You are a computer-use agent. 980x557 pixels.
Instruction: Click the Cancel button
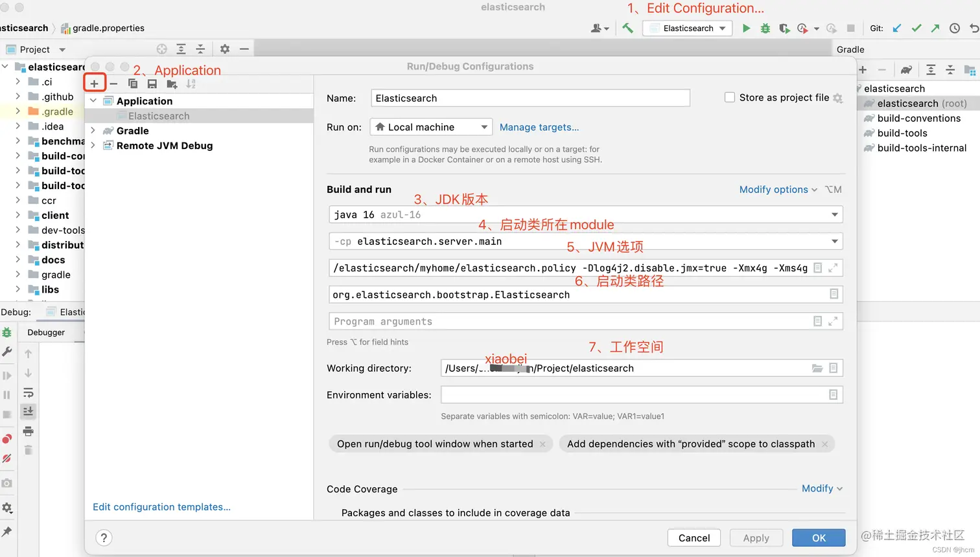pos(694,538)
